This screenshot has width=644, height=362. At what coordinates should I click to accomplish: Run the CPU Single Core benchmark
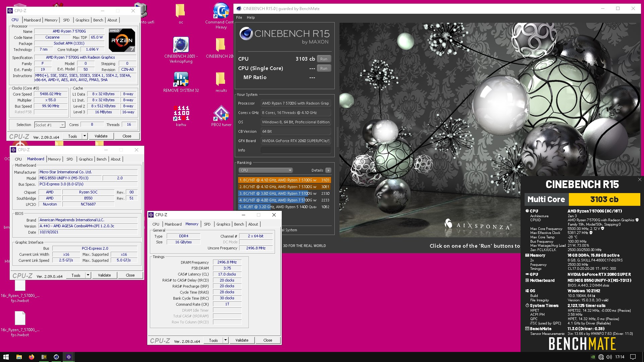(323, 68)
